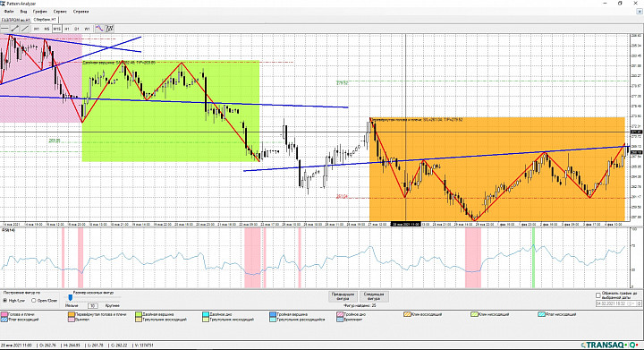Switch to the ГАЗПРОМ chart tab
Screen dimensions: 644x350
point(16,20)
